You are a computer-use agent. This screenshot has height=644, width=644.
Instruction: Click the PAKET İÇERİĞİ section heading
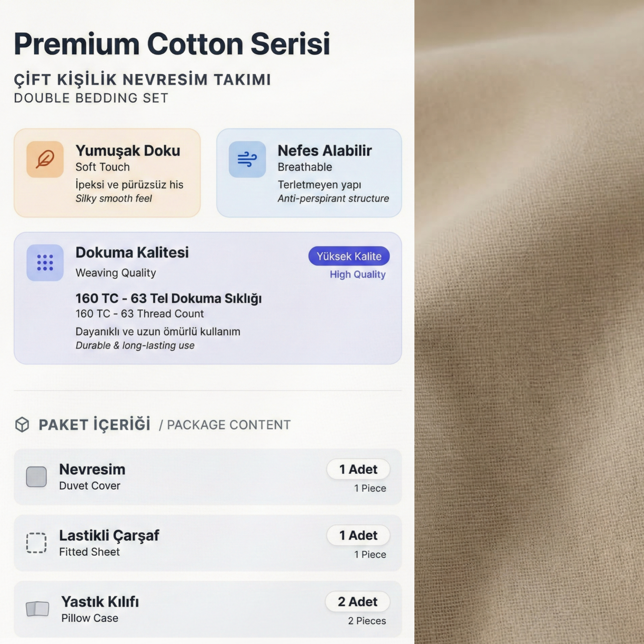tap(94, 425)
